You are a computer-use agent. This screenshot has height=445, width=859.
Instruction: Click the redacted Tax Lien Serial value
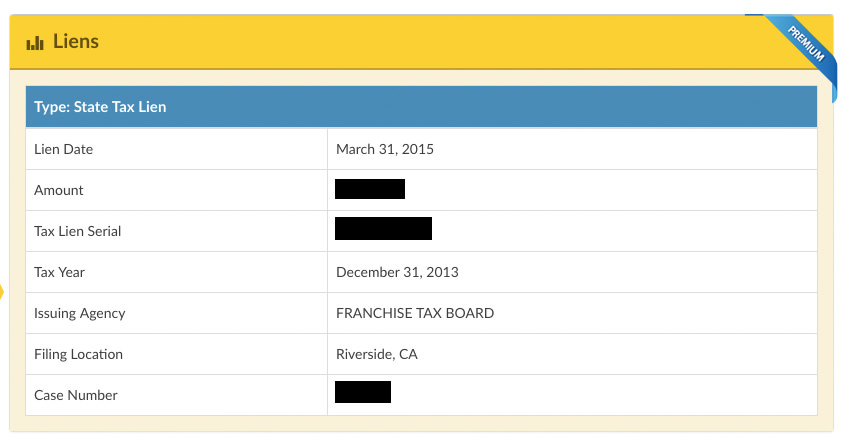point(383,229)
